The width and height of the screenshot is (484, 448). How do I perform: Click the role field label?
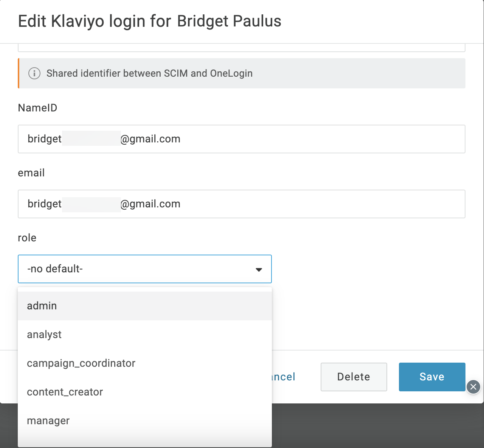(27, 238)
